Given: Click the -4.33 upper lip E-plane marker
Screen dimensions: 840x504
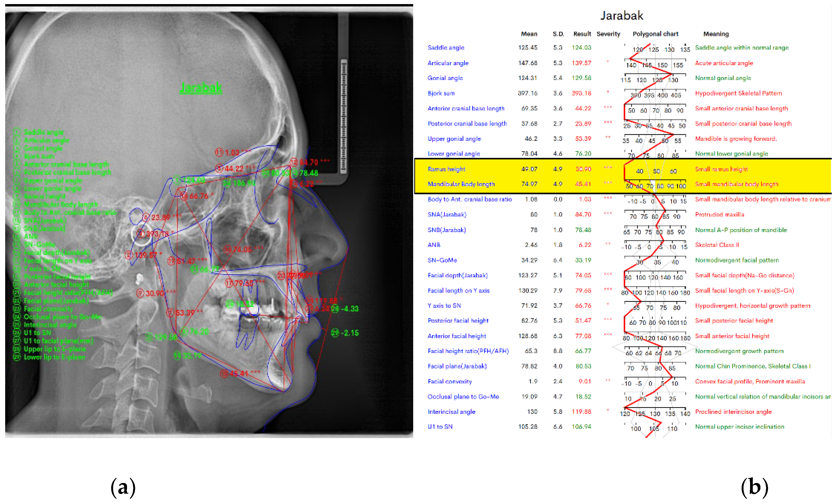Looking at the screenshot, I should click(x=349, y=309).
